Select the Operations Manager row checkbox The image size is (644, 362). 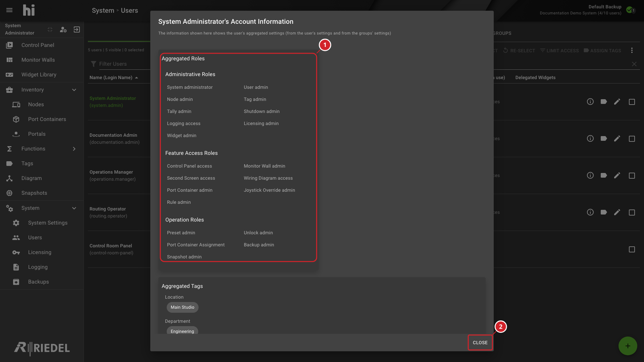632,176
